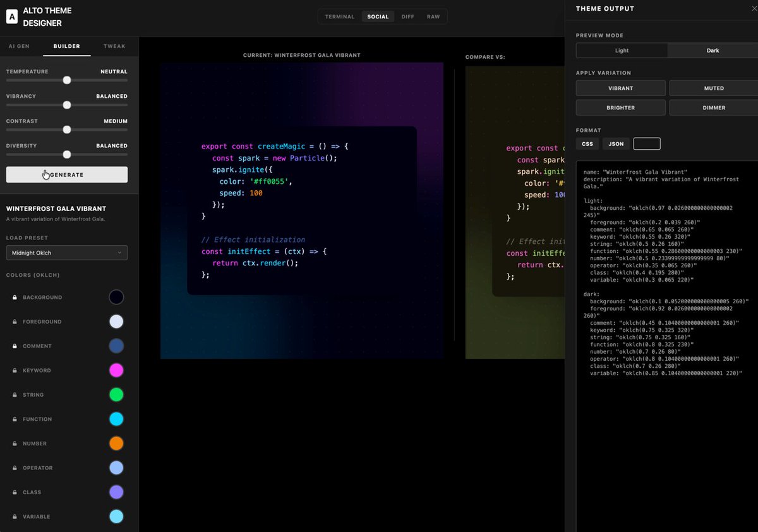758x532 pixels.
Task: Open the Comment blue color swatch
Action: tap(116, 346)
